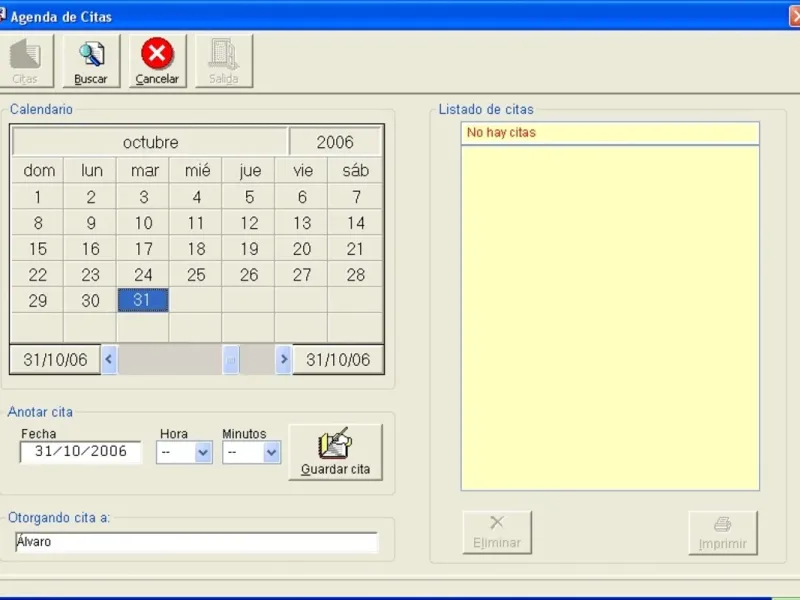The height and width of the screenshot is (600, 800).
Task: Click the octubre month header
Action: [x=151, y=142]
